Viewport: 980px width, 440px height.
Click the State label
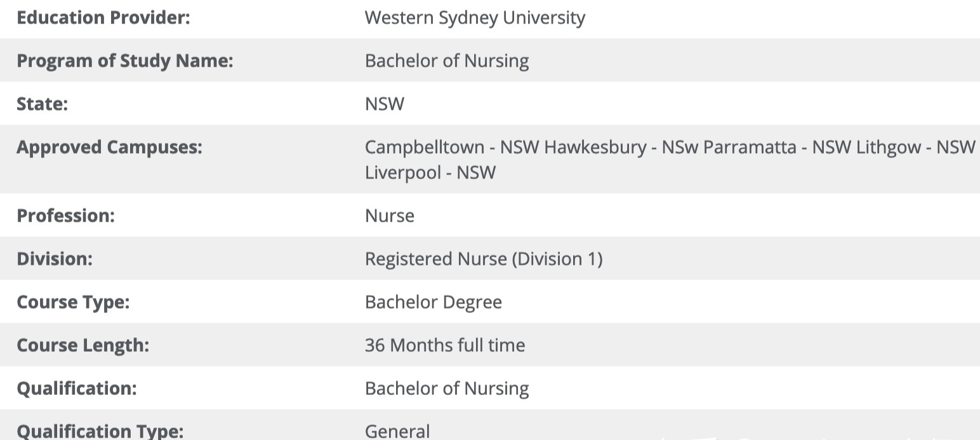42,104
